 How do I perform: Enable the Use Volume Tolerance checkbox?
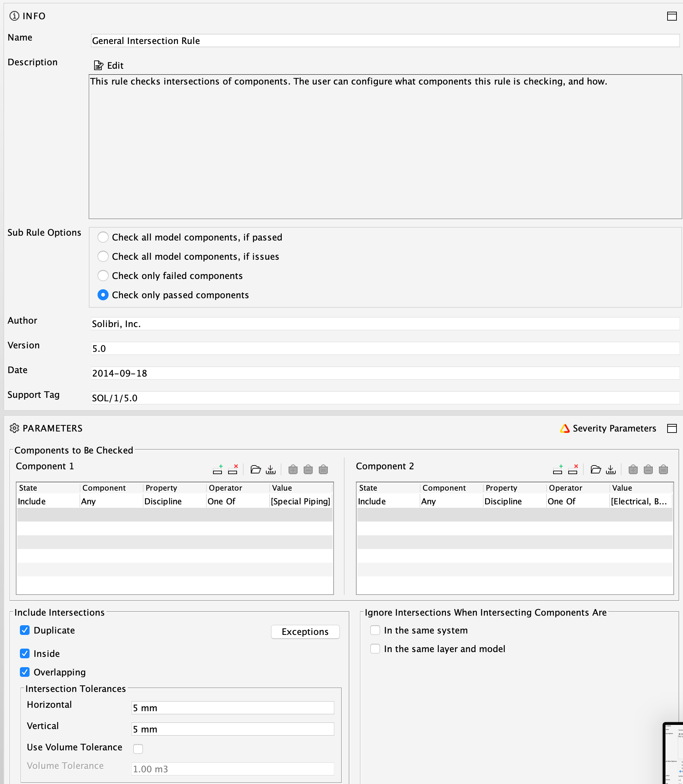click(138, 749)
